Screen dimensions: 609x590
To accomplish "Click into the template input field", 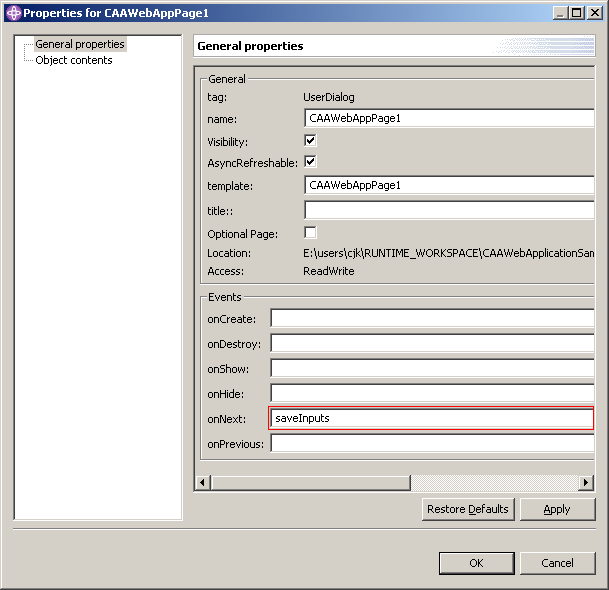I will tap(449, 185).
